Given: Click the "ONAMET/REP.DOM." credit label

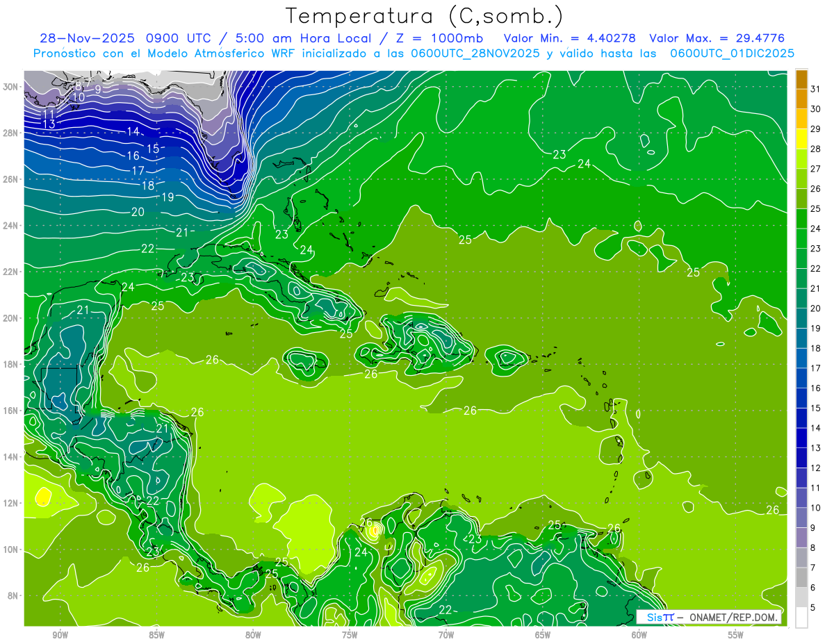Looking at the screenshot, I should tap(733, 617).
